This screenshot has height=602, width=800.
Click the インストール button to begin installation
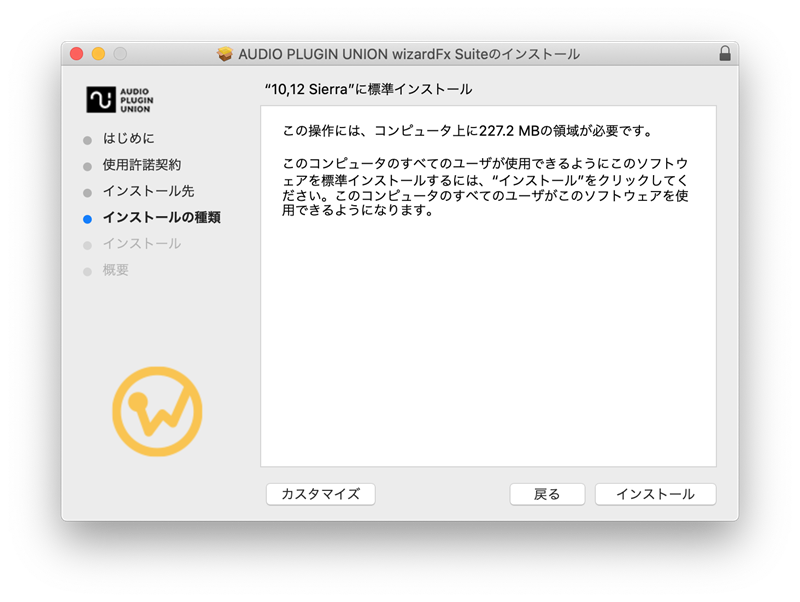pos(656,494)
